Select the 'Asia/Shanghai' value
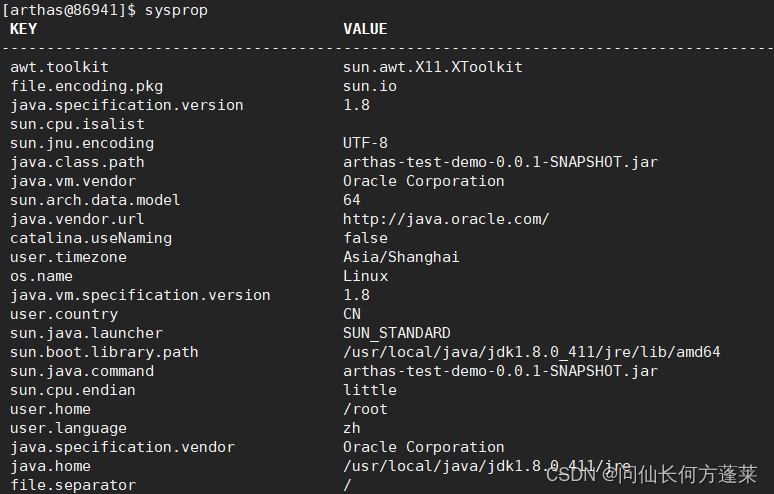774x494 pixels. click(401, 257)
